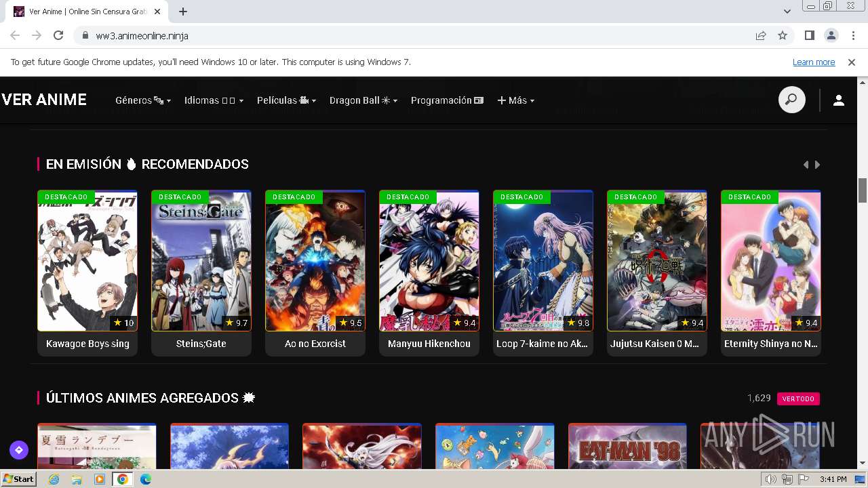Screen dimensions: 868x488
Task: Open the Programación menu item
Action: (447, 100)
